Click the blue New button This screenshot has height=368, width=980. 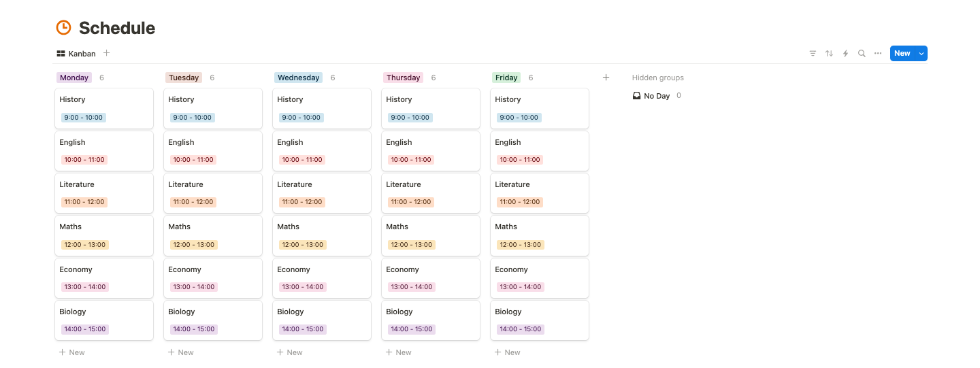pyautogui.click(x=902, y=54)
